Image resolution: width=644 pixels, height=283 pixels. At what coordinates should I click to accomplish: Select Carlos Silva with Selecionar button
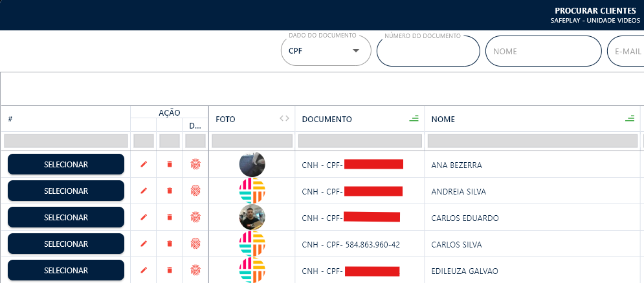tap(66, 244)
